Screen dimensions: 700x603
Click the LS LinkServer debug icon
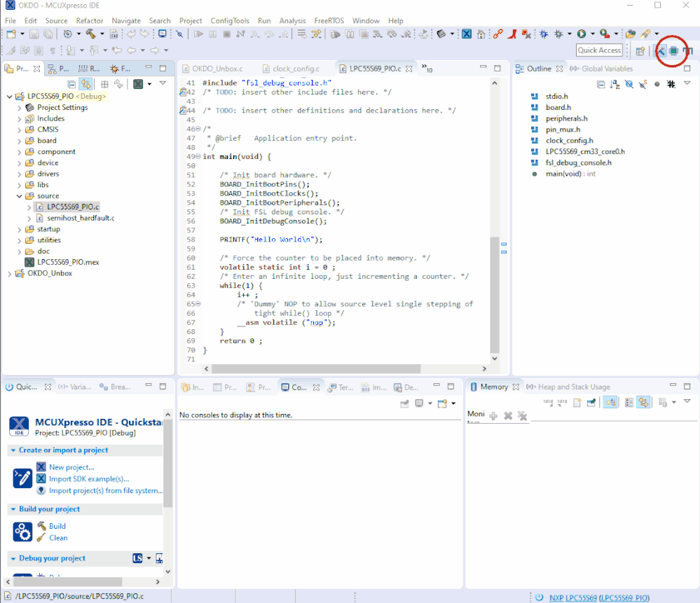137,558
